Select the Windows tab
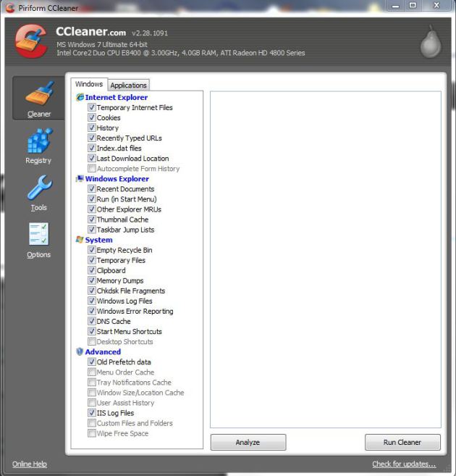456x476 pixels. tap(89, 84)
